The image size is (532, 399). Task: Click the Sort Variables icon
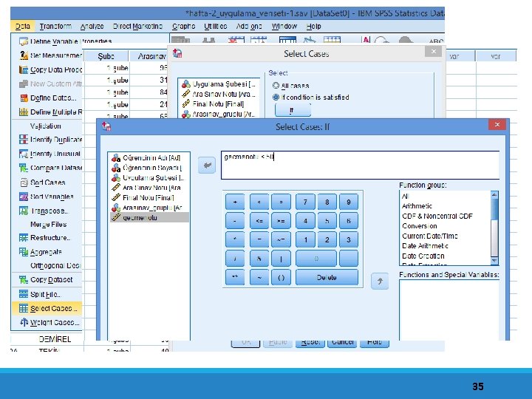point(24,197)
